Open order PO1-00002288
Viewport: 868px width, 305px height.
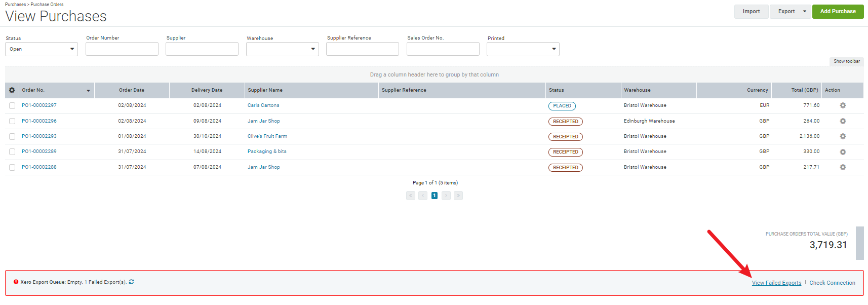click(x=39, y=167)
